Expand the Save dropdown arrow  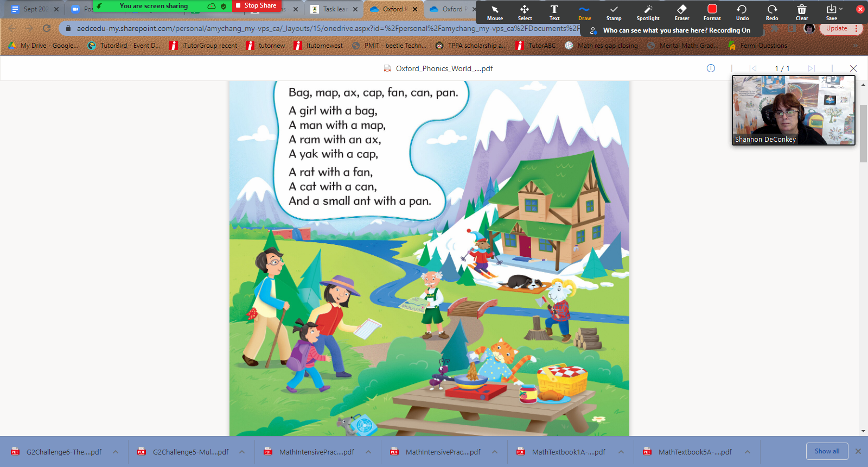click(x=841, y=9)
